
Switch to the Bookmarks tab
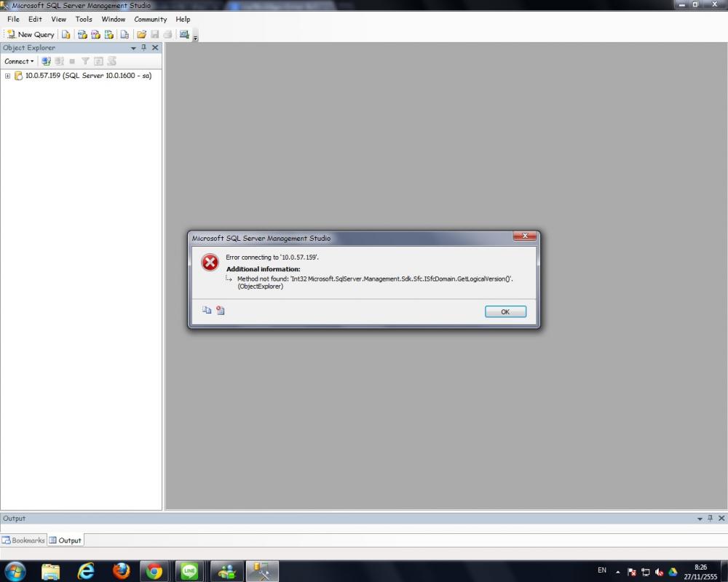24,541
